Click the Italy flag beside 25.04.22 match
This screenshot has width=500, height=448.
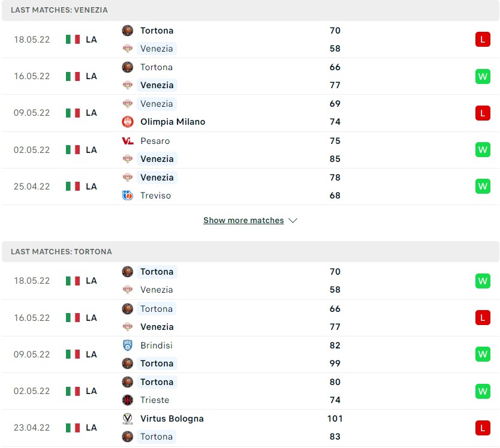[x=73, y=187]
